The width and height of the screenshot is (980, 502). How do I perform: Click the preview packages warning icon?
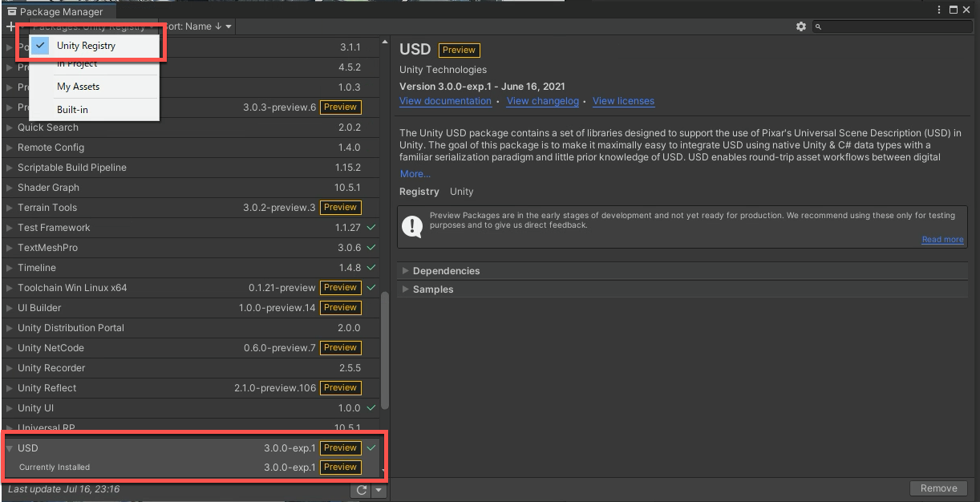coord(412,226)
